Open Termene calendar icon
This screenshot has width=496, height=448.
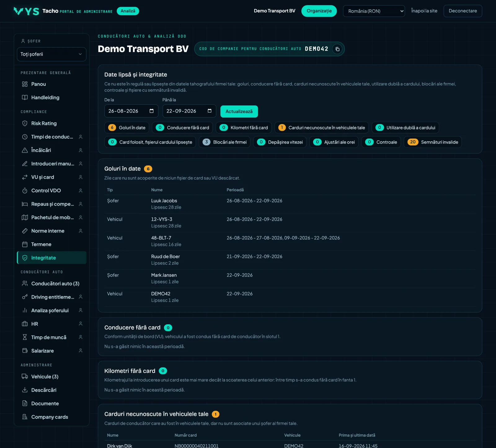[25, 244]
